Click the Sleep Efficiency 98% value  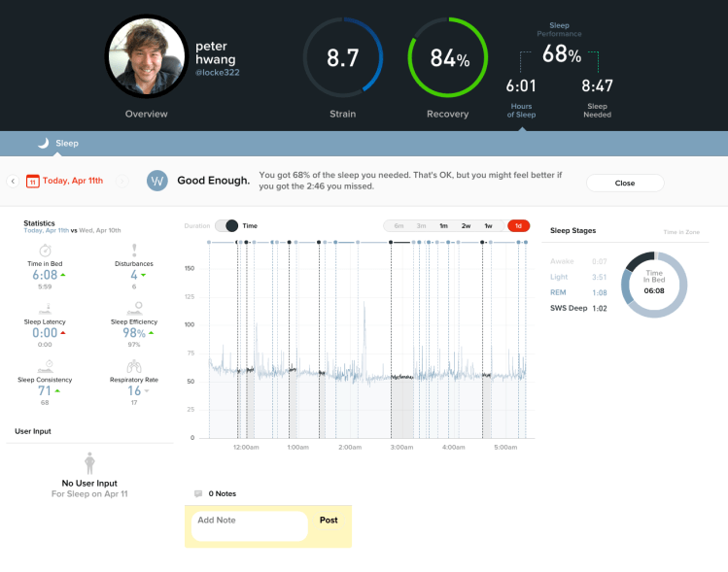point(134,333)
